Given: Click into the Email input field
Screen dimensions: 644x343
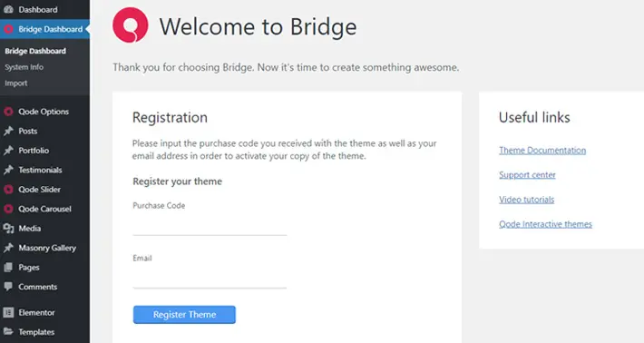Looking at the screenshot, I should 210,279.
